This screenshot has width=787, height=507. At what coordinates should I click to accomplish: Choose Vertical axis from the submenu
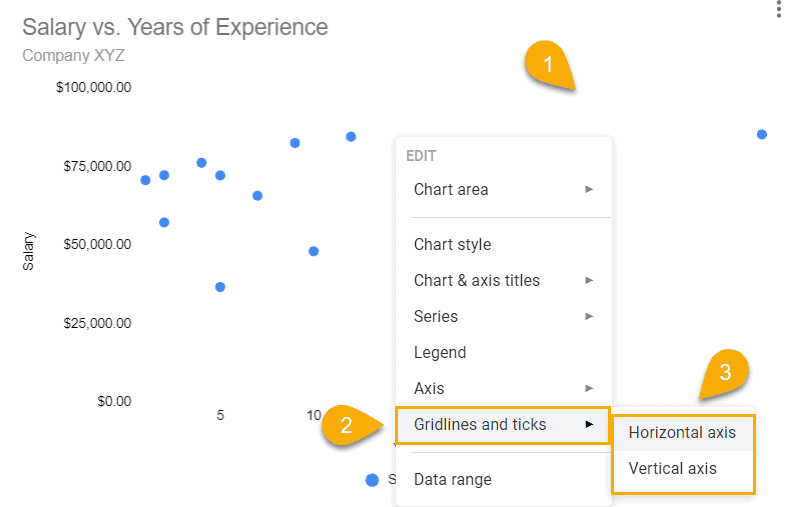tap(672, 468)
